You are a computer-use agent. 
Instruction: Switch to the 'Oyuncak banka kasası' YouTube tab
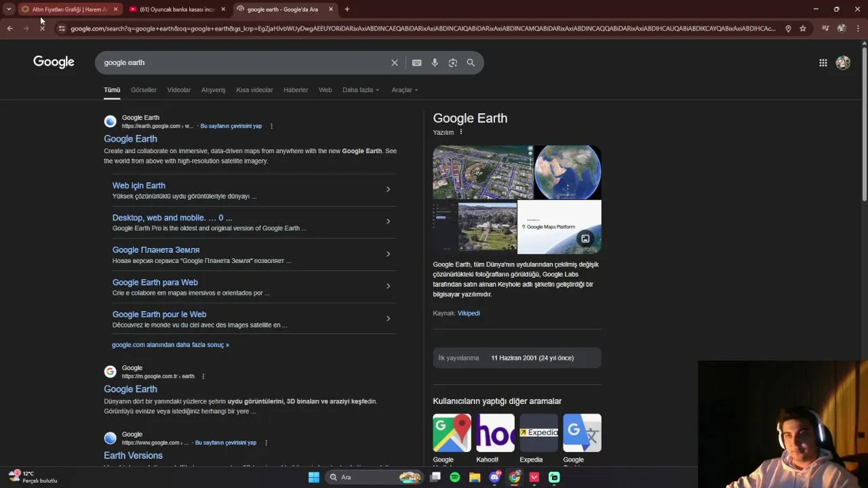[x=177, y=9]
